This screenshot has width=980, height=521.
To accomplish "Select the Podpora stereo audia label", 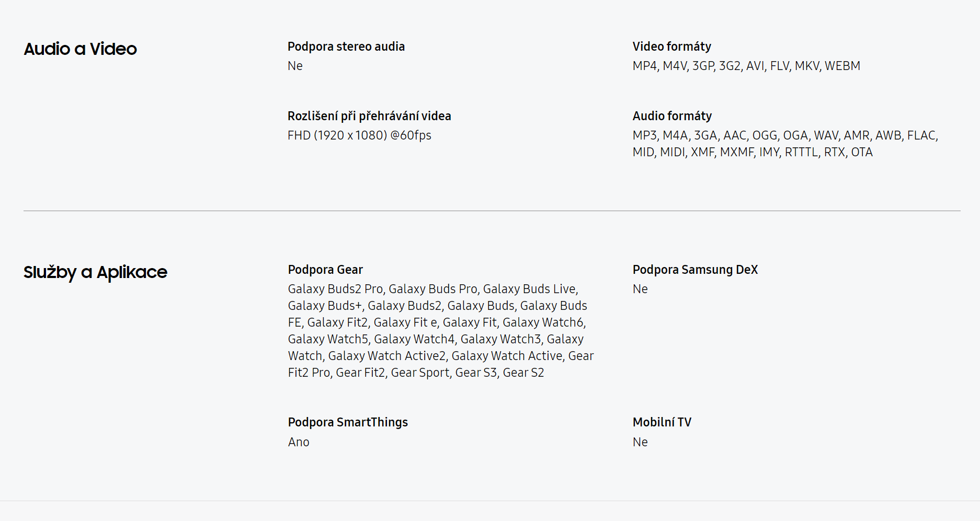I will pos(346,47).
